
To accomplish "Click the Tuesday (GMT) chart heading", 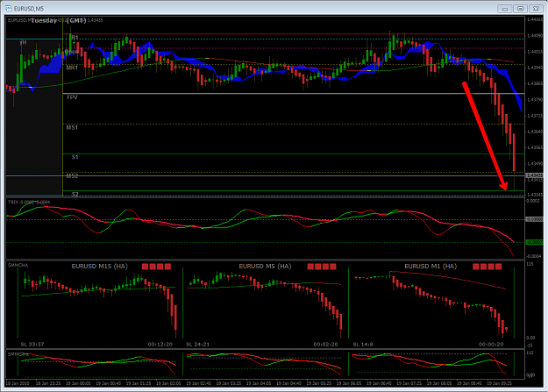I will [x=59, y=21].
